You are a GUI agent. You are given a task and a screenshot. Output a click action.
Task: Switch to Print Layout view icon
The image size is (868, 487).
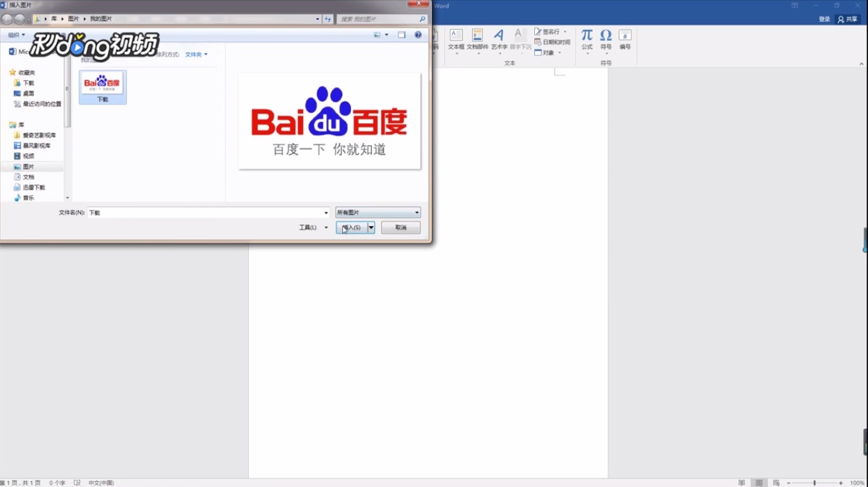tap(759, 483)
